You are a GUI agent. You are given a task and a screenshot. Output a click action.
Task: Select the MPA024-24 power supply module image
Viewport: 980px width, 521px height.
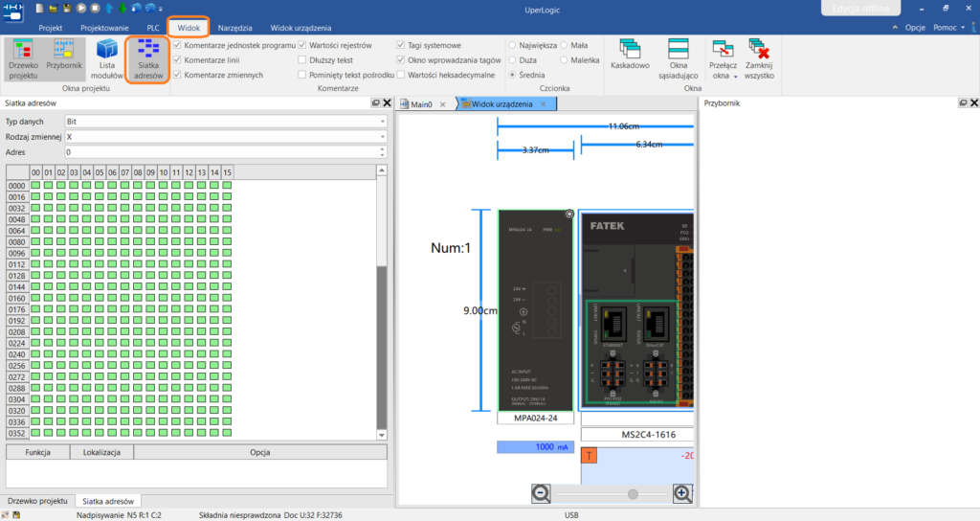coord(535,310)
